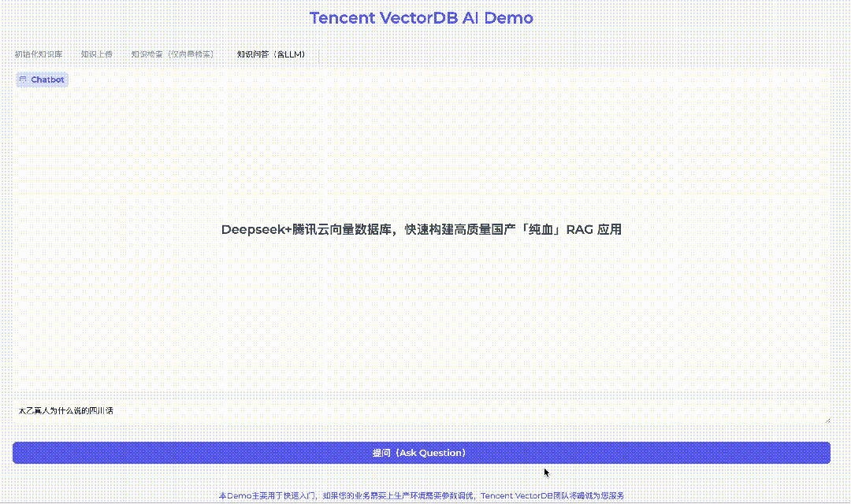Click the question input field
The height and width of the screenshot is (504, 851).
point(421,411)
